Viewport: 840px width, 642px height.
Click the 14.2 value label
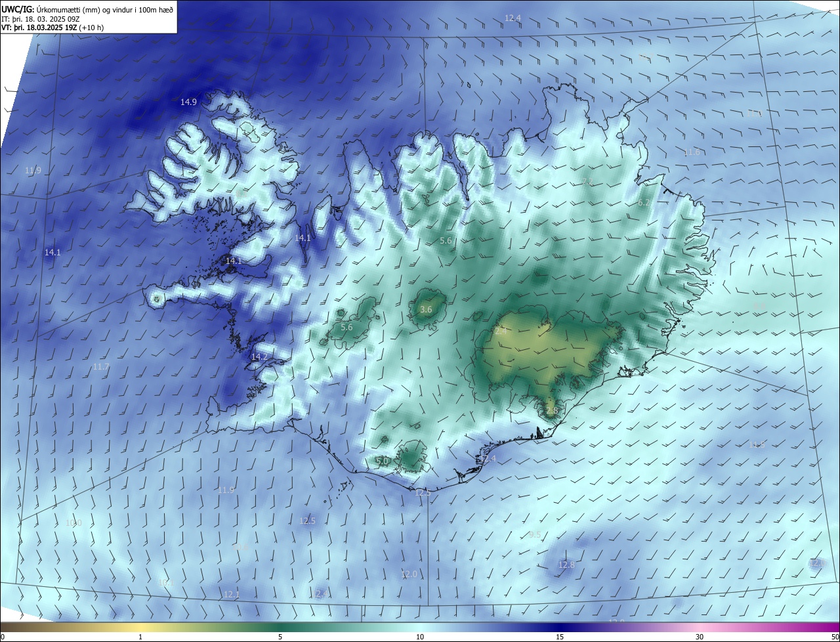(259, 356)
